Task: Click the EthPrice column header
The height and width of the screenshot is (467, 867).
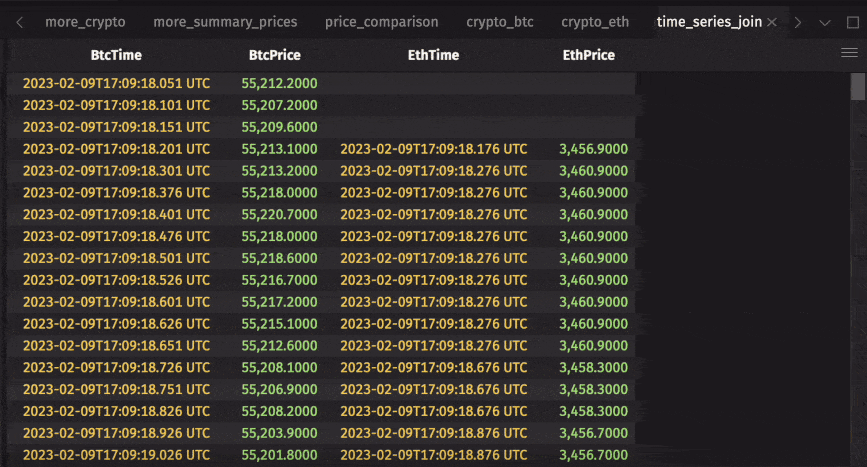Action: pos(588,55)
